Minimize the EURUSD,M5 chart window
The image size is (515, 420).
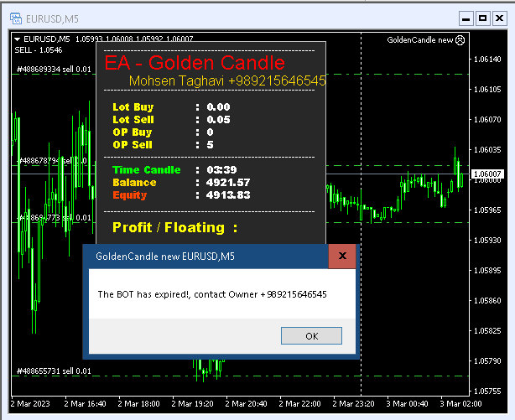click(x=466, y=18)
